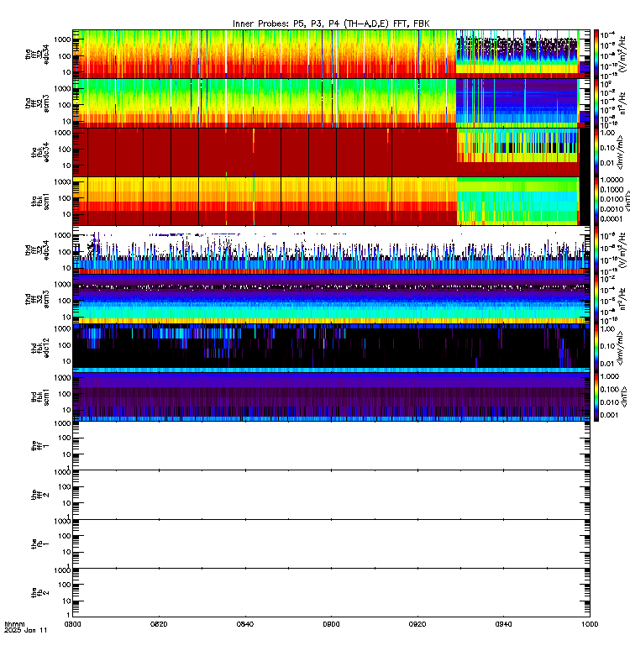Click inside the tha fff scm3 spectrogram

tap(331, 103)
